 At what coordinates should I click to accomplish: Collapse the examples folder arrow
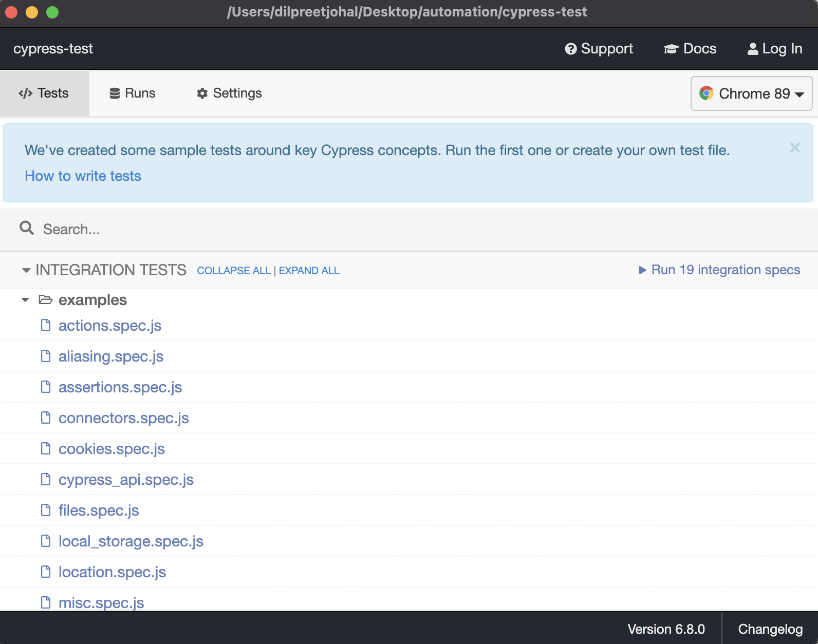coord(25,300)
